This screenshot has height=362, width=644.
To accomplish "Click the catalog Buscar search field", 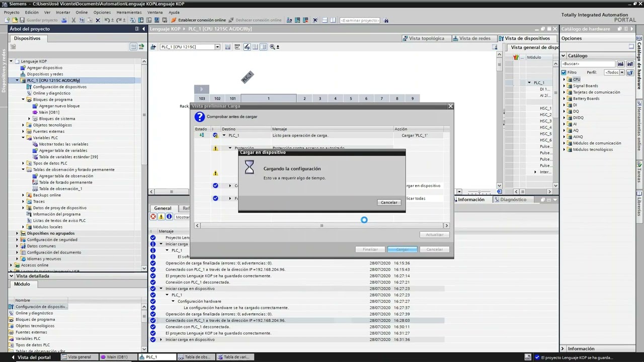I will (x=588, y=64).
